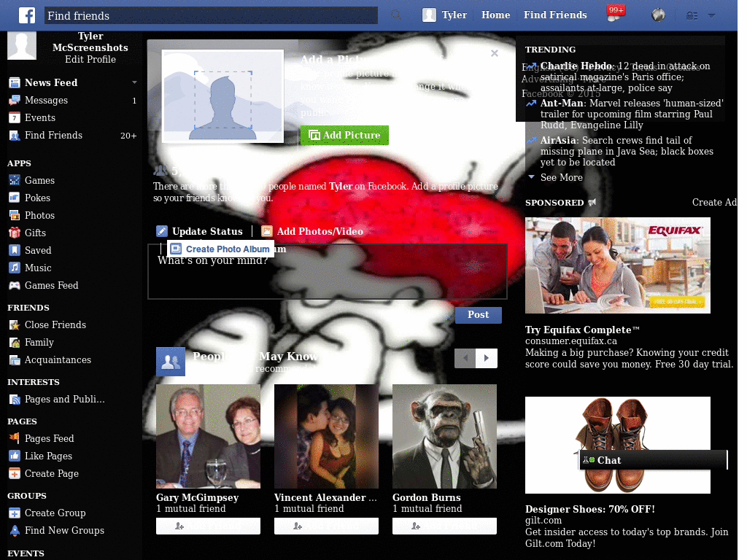This screenshot has width=747, height=560.
Task: Go to Home in top bar
Action: 495,15
